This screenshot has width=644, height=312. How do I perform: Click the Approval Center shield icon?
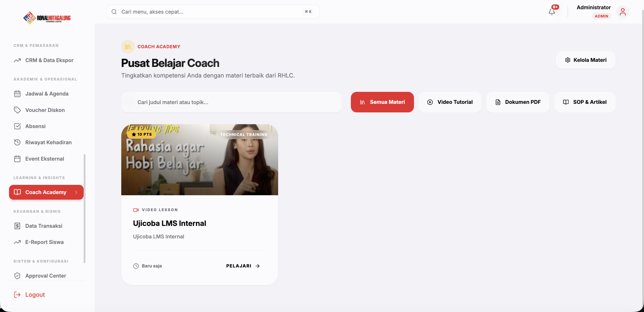point(17,276)
